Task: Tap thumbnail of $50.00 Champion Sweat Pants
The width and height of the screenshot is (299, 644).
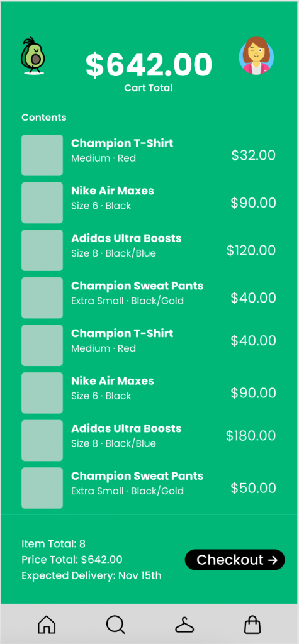Action: tap(42, 488)
